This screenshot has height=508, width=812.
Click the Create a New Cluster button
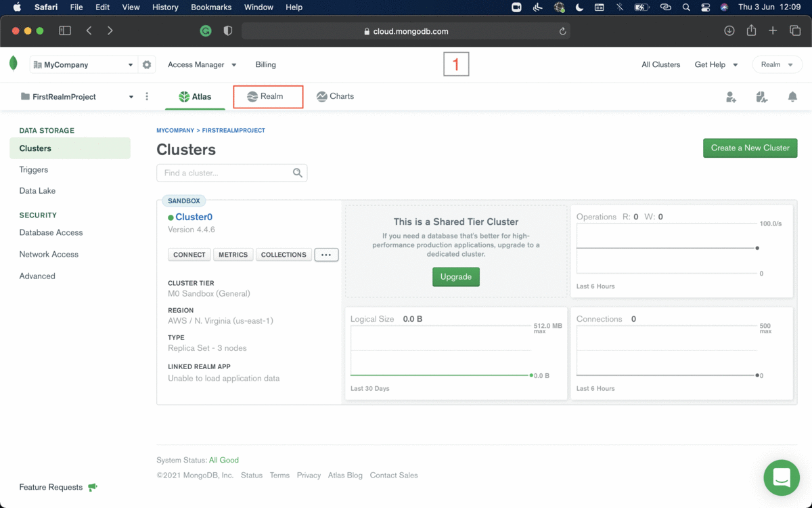[x=750, y=148]
